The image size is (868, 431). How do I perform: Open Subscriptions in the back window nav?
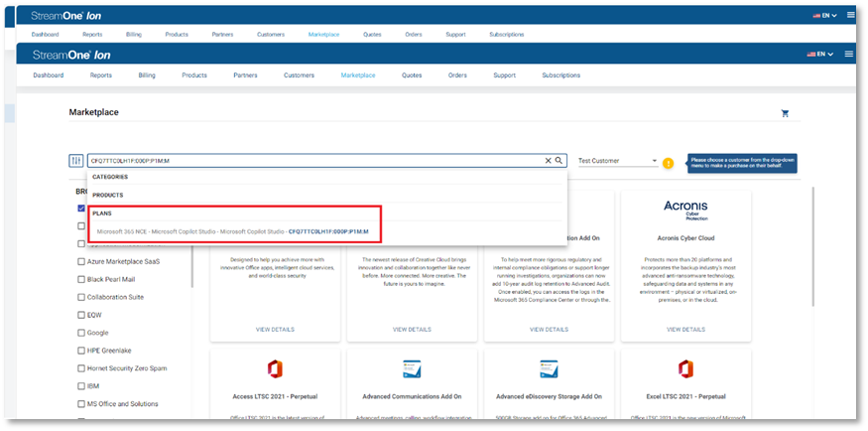click(x=507, y=35)
